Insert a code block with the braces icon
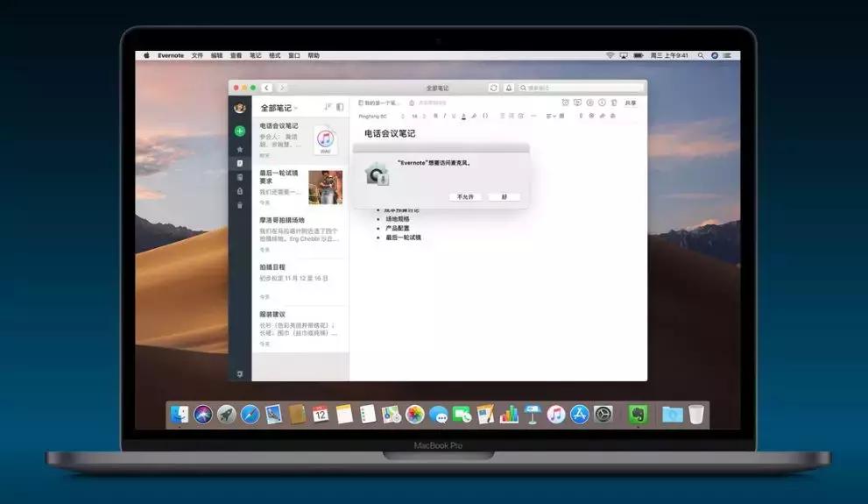The image size is (868, 504). 485,116
